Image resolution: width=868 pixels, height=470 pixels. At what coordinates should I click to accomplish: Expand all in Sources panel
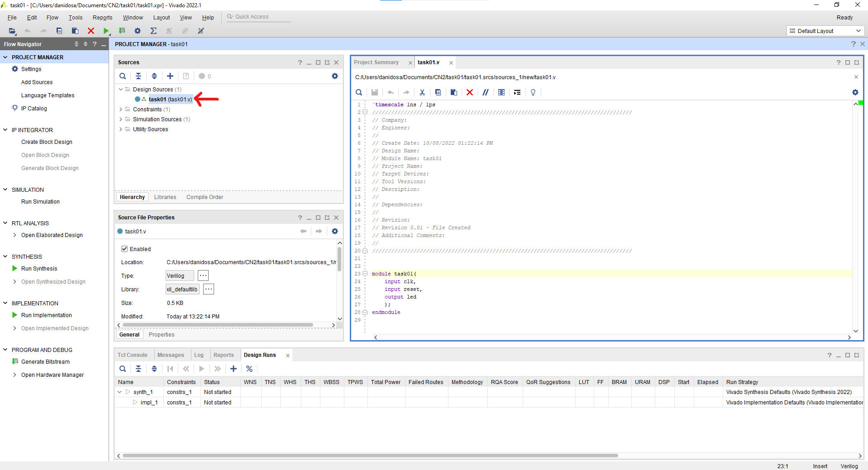coord(154,76)
